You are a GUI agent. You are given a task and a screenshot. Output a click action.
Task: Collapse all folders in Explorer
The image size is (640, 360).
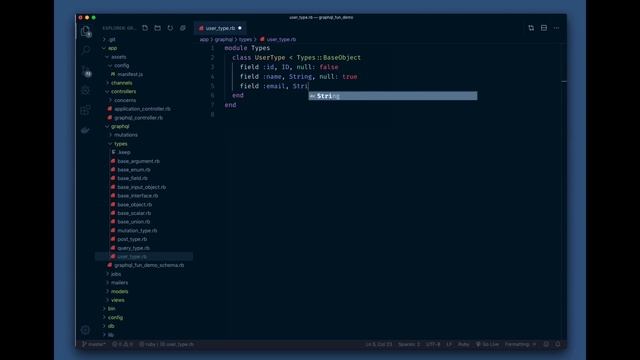(183, 28)
